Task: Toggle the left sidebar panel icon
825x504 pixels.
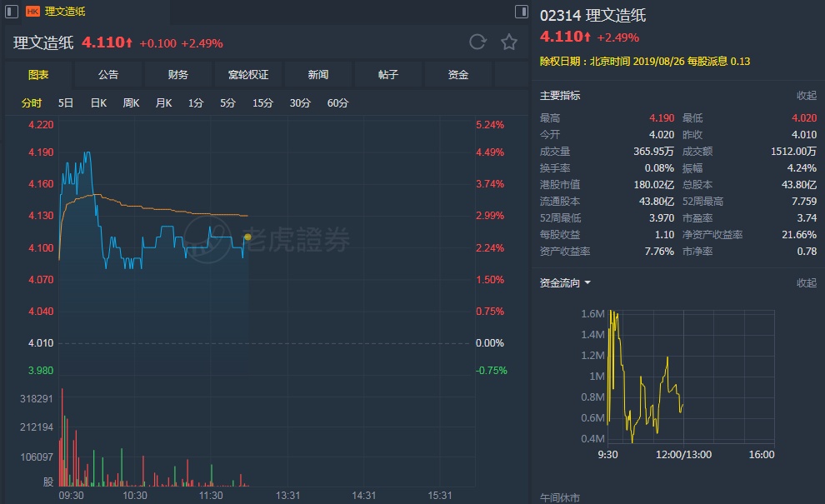Action: click(x=13, y=12)
